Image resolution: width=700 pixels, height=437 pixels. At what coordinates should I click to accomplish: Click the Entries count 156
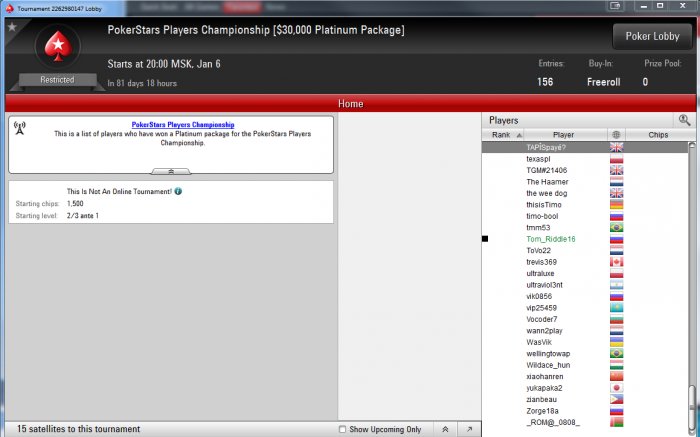point(545,82)
